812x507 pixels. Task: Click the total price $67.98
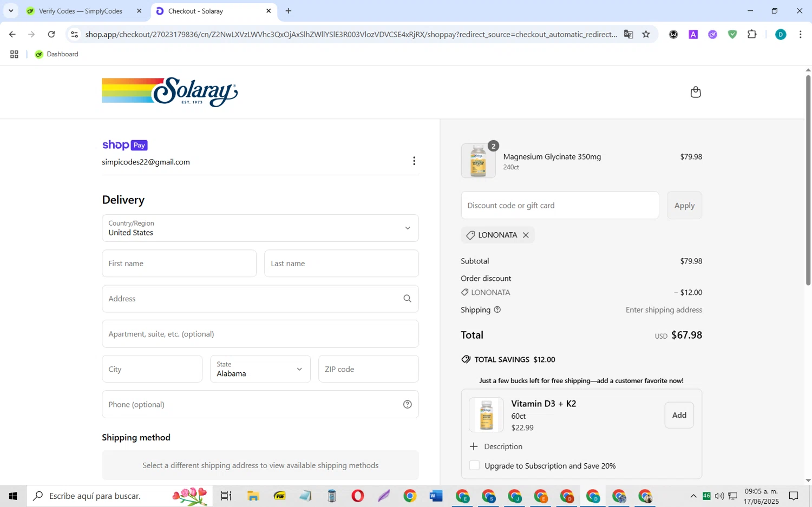(686, 335)
